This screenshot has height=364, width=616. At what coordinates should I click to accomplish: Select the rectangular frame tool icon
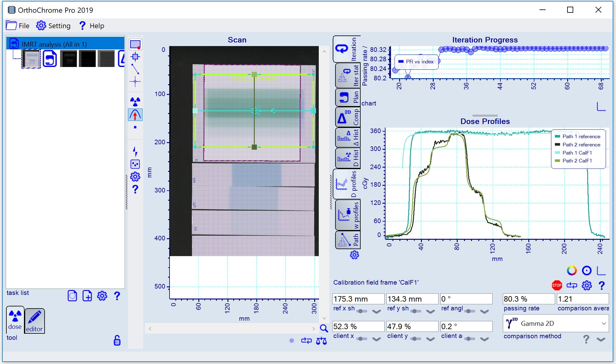(x=135, y=45)
